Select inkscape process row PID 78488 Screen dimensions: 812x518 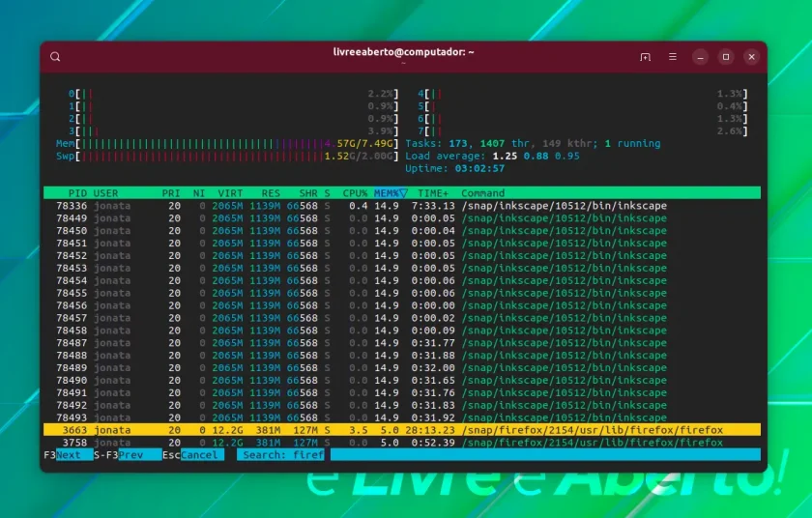[x=402, y=355]
